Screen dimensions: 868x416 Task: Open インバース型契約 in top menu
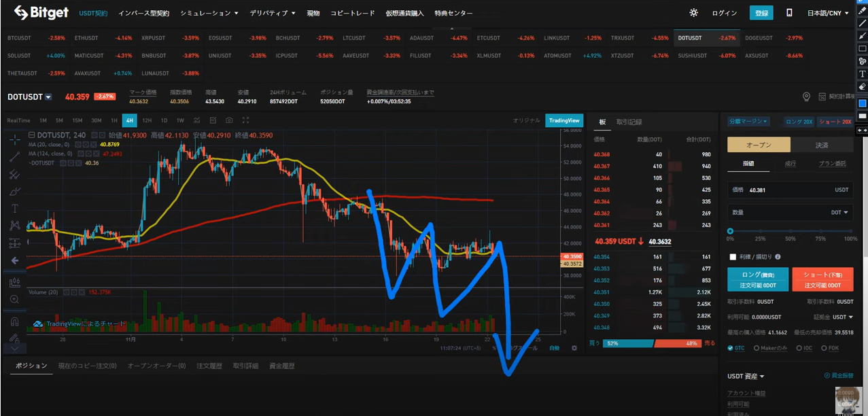pyautogui.click(x=143, y=13)
